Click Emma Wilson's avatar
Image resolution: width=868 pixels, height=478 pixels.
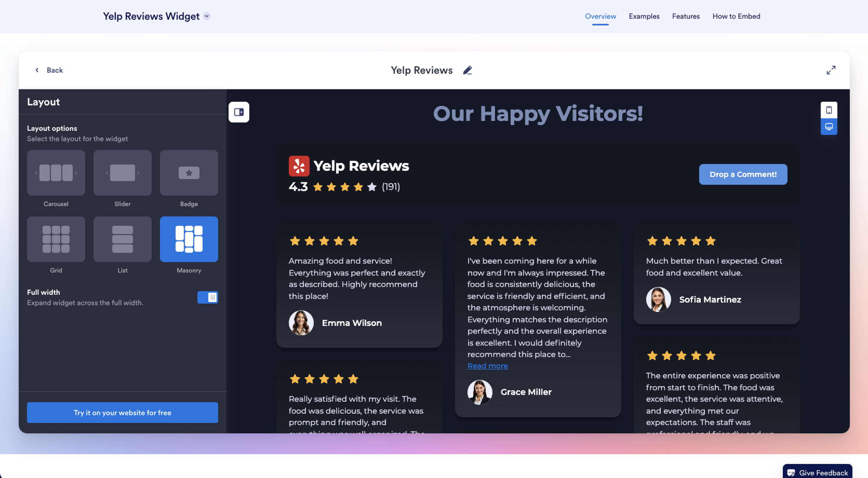click(301, 323)
